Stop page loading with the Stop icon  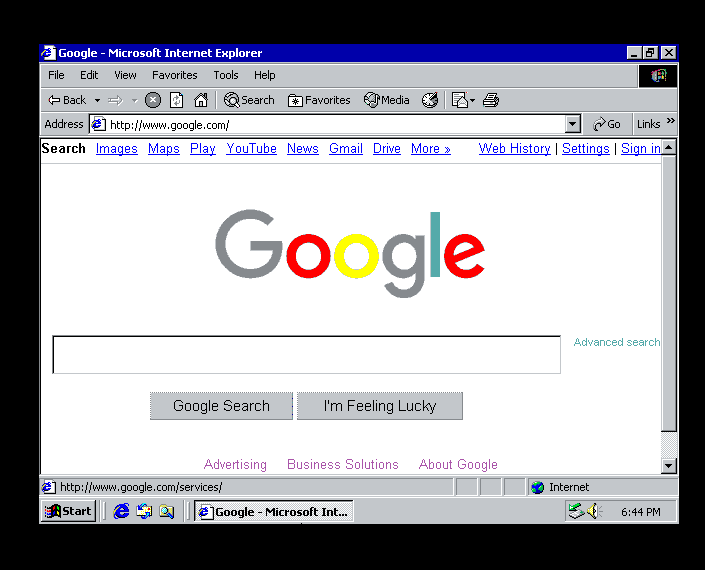click(x=153, y=100)
